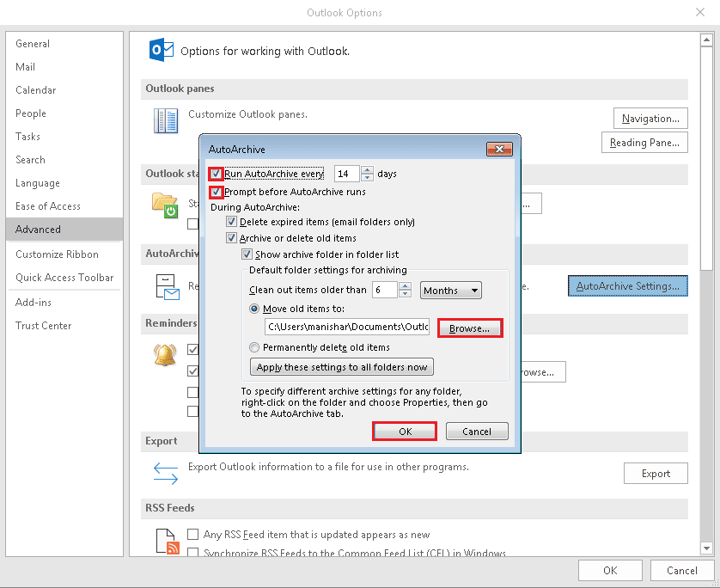Open the Quick Access Toolbar category
This screenshot has height=588, width=720.
(x=64, y=278)
